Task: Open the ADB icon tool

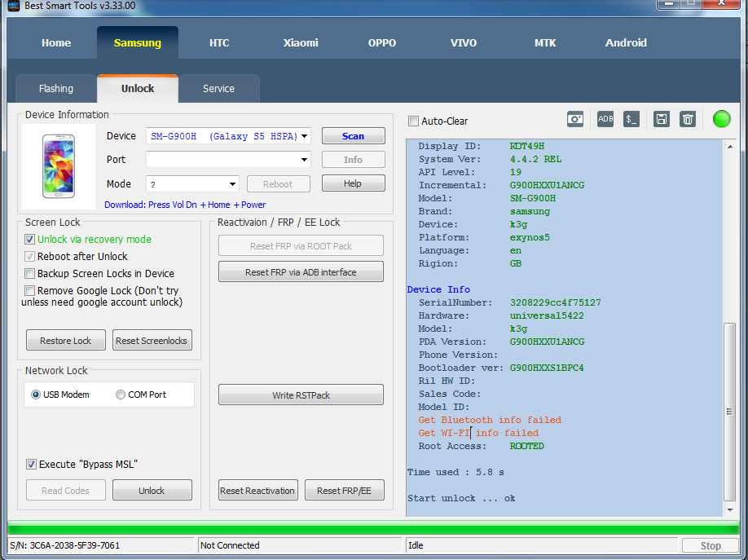Action: [x=605, y=119]
